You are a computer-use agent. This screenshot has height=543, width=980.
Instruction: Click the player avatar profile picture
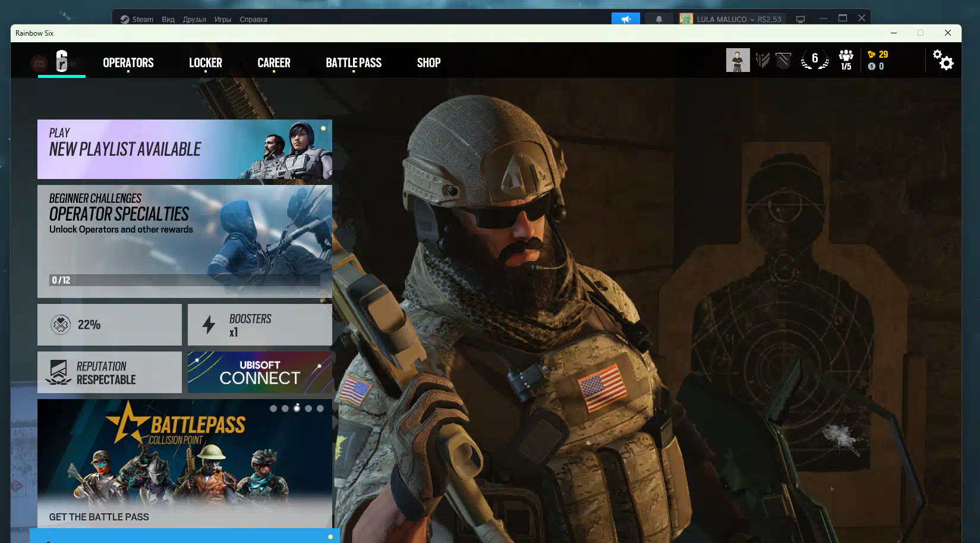738,60
